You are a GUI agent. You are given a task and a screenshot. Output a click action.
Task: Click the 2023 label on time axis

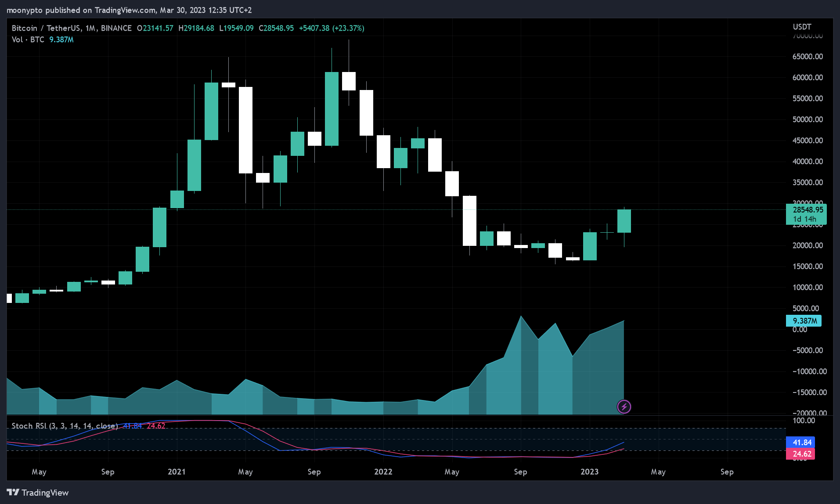[589, 472]
